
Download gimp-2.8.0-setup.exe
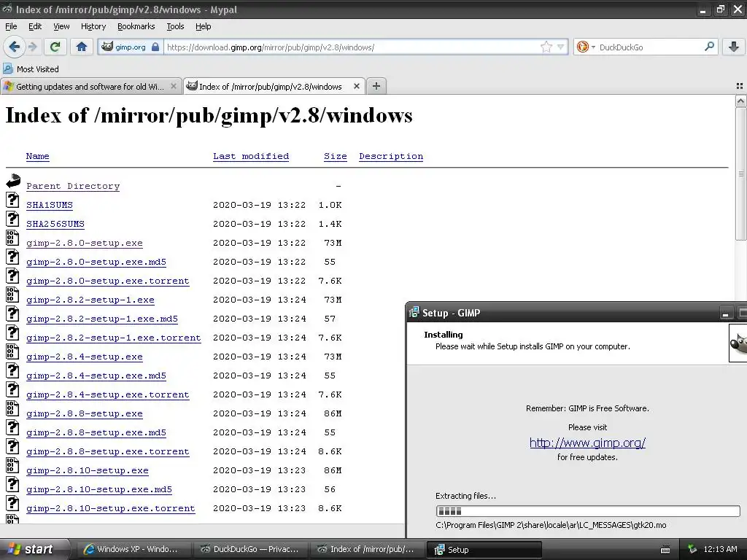coord(85,243)
